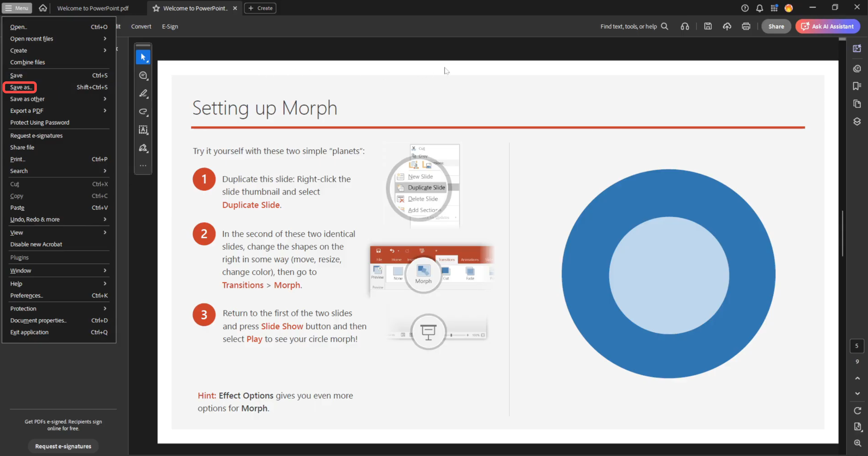Viewport: 868px width, 456px height.
Task: Click the cloud upload icon
Action: pyautogui.click(x=727, y=26)
